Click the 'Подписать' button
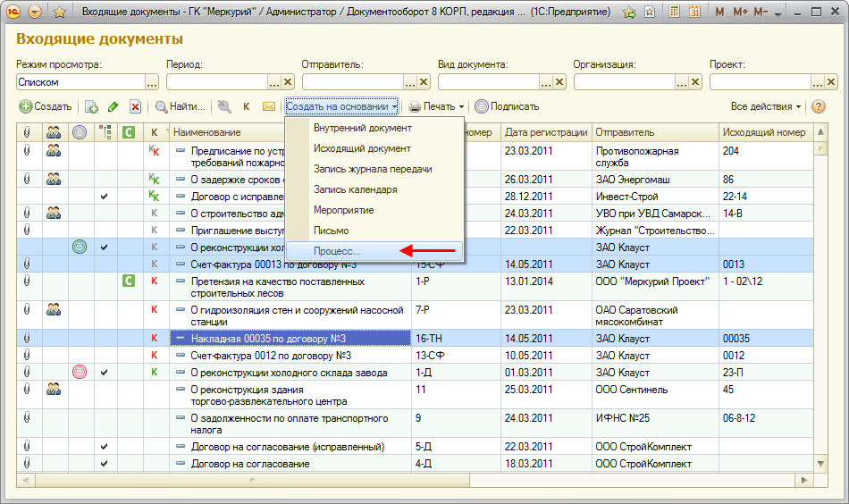Screen dimensions: 849x504 507,106
